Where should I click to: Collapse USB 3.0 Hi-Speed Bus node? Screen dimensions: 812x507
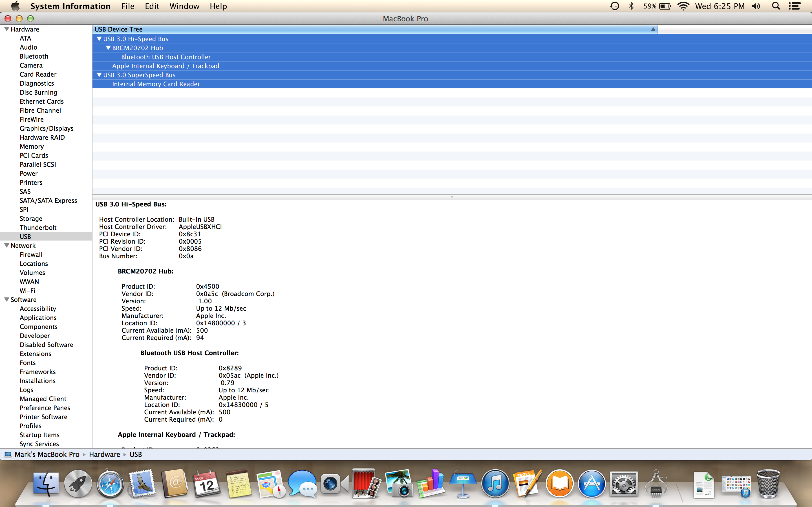coord(99,39)
